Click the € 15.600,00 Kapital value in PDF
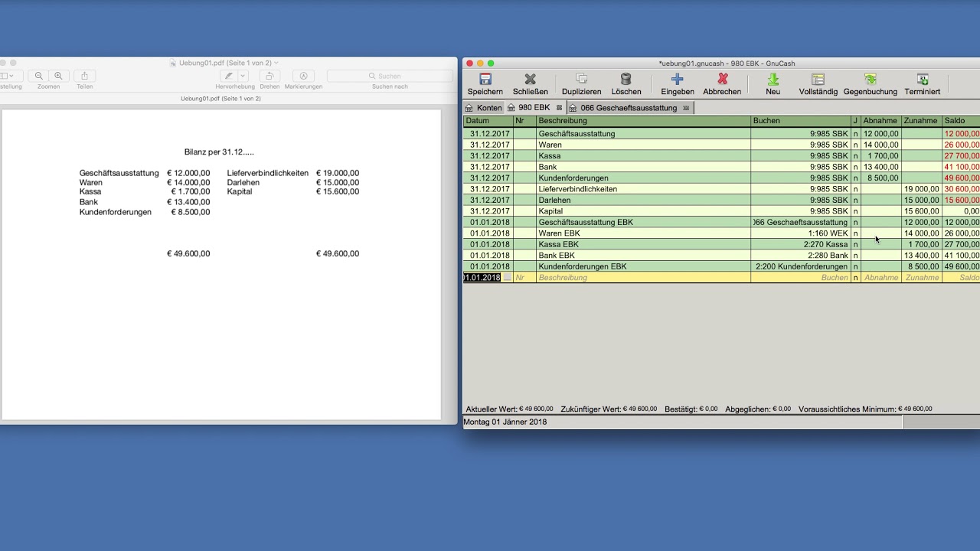Viewport: 980px width, 551px height. click(338, 191)
